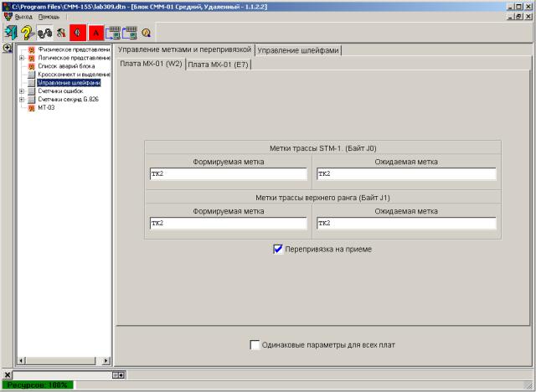Click the exit door toolbar icon

pos(11,33)
